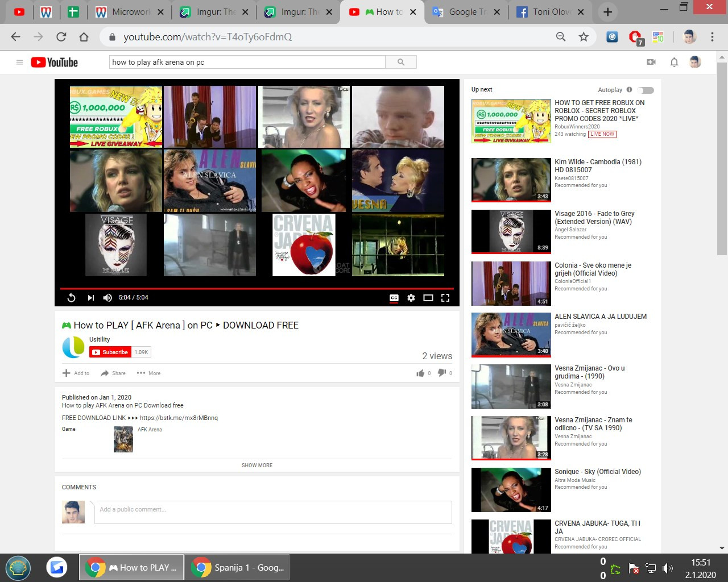Replay the video
This screenshot has width=728, height=582.
coord(72,298)
